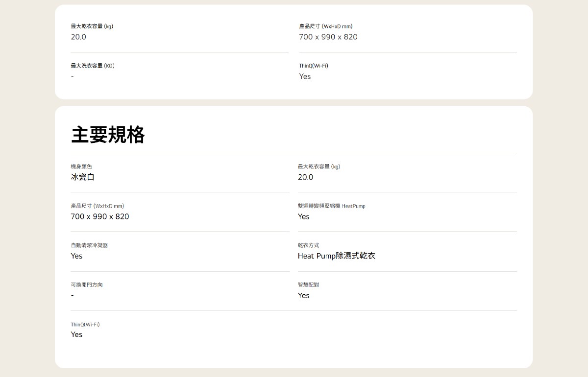Select 20.0 value in 主要規格 section
Screen dimensions: 588x377
305,177
